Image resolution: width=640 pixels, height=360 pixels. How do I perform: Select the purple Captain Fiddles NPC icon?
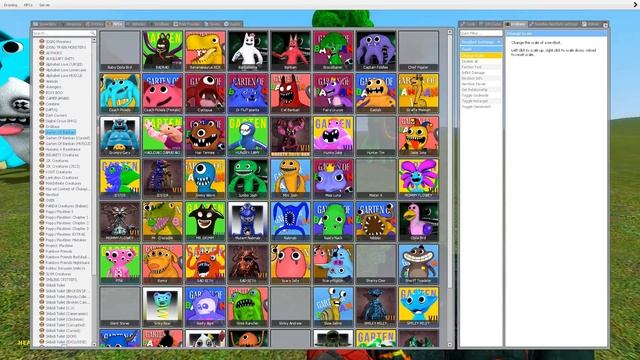376,51
